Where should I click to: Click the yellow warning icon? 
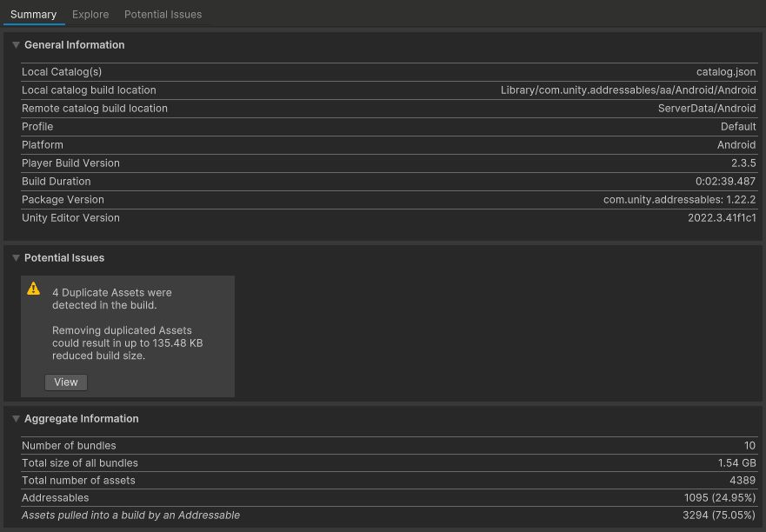click(33, 289)
